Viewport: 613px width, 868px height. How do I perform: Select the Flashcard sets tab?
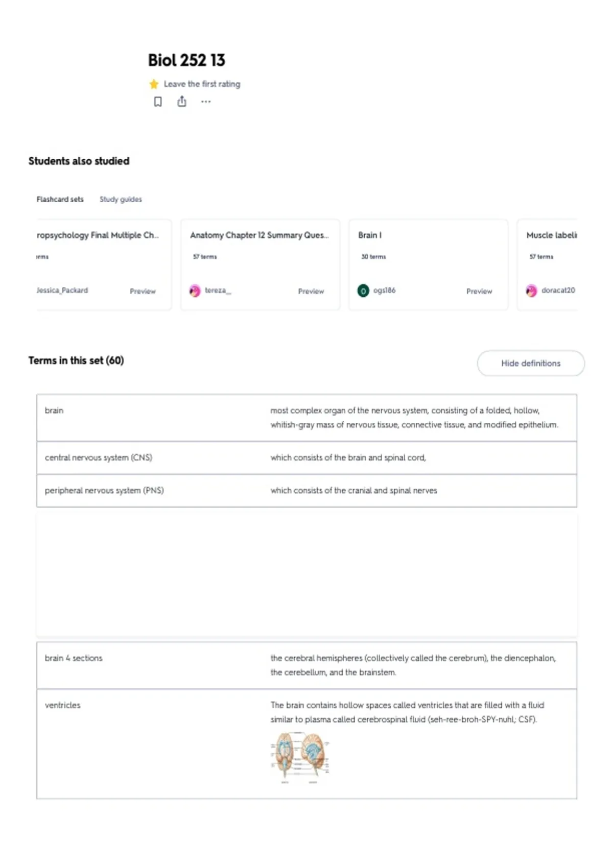[60, 199]
